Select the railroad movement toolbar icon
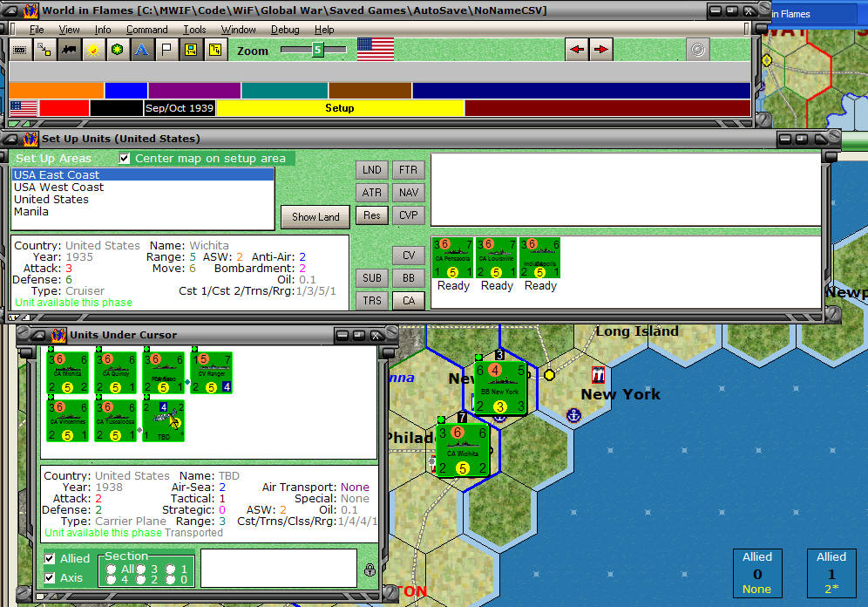Screen dimensions: 868x607 pyautogui.click(x=68, y=50)
